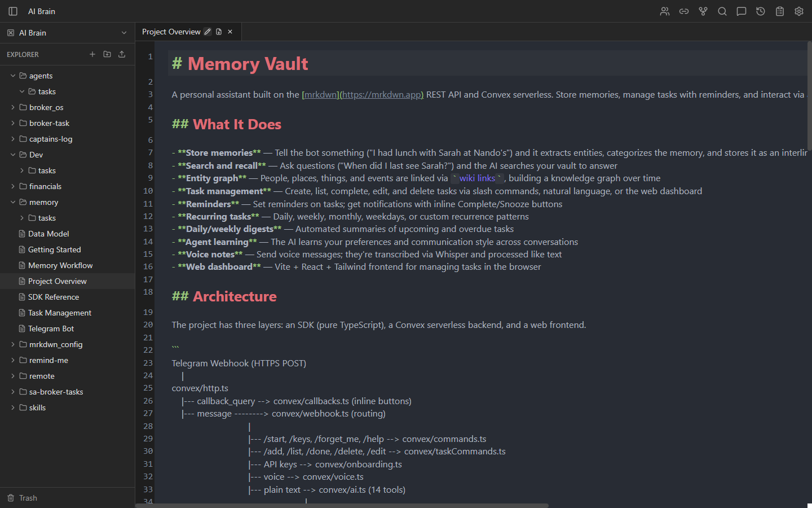Copy the document link using the chain icon
The width and height of the screenshot is (812, 508).
684,11
